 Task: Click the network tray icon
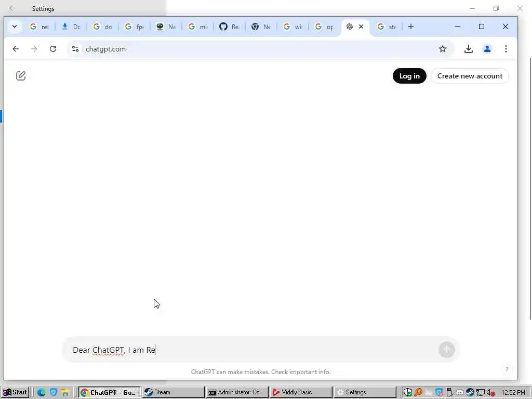480,393
